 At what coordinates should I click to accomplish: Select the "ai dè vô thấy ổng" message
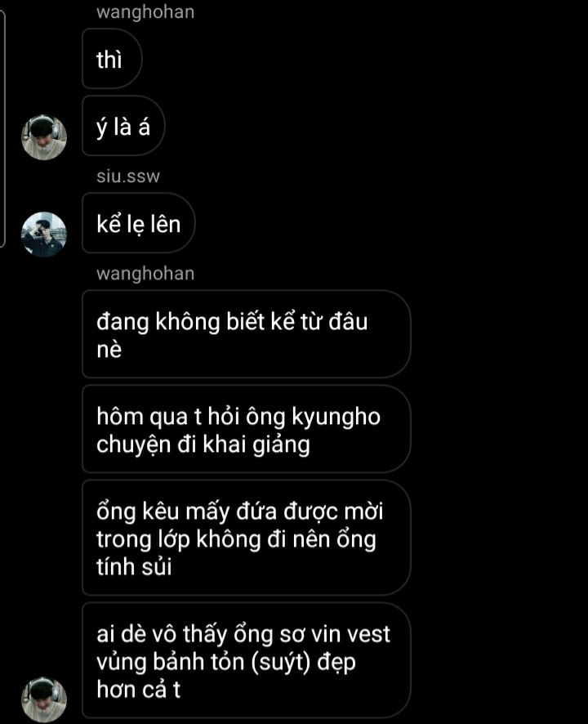coord(246,661)
